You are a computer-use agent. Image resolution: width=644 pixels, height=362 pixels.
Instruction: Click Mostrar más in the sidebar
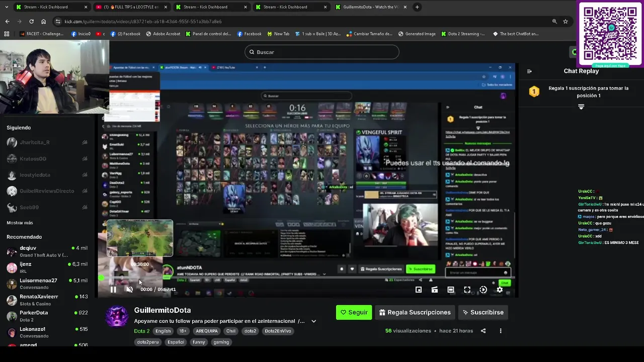pyautogui.click(x=20, y=223)
